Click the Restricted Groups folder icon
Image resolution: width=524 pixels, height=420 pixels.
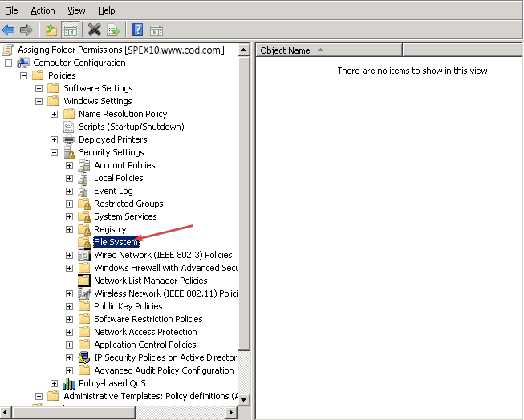tap(84, 204)
